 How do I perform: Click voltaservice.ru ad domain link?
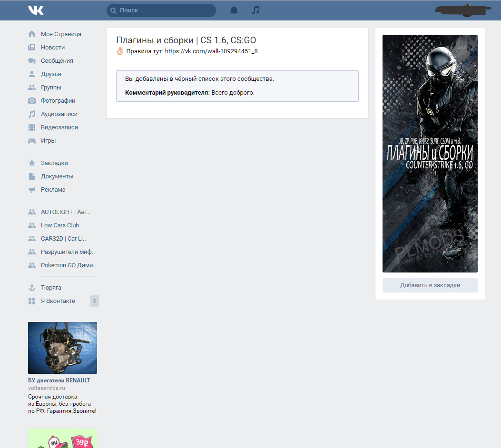pyautogui.click(x=47, y=388)
